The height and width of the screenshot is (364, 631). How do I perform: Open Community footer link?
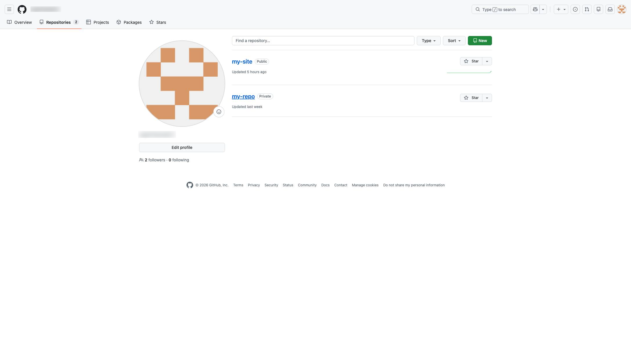pyautogui.click(x=307, y=185)
